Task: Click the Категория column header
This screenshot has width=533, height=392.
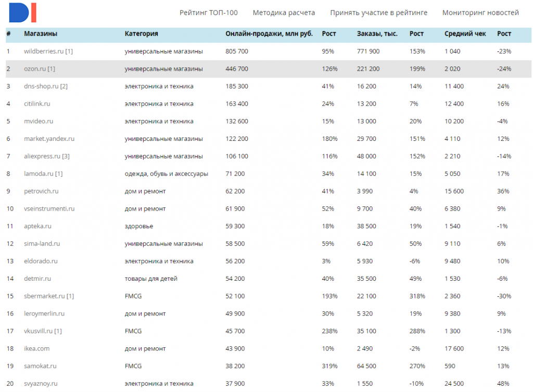Action: 141,34
